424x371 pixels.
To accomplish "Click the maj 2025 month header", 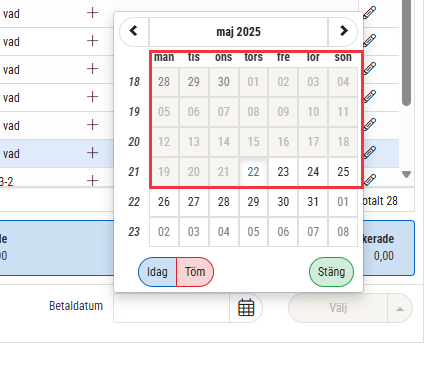I will click(x=239, y=32).
